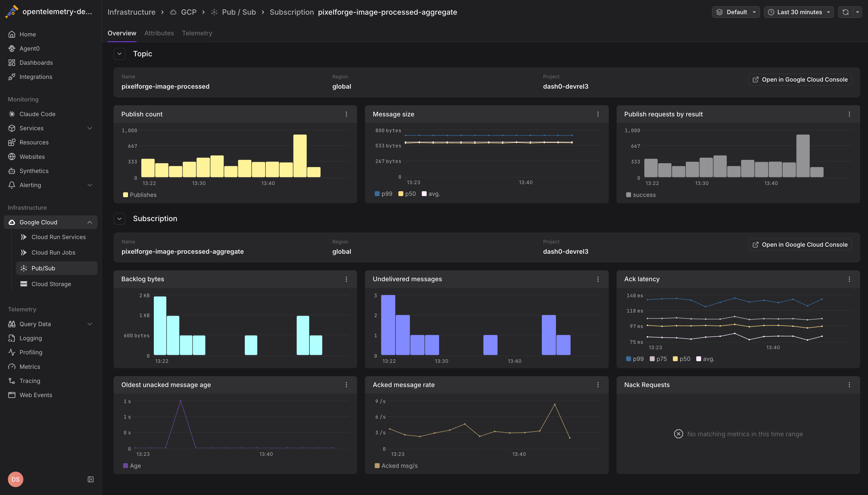Open Publish count chart options menu
This screenshot has height=495, width=868.
click(x=346, y=114)
